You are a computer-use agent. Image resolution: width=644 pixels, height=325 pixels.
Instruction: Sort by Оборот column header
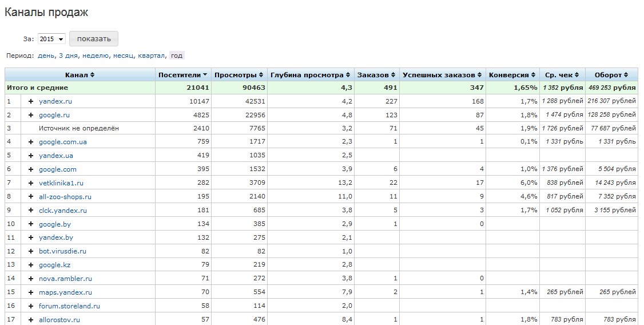[x=611, y=75]
